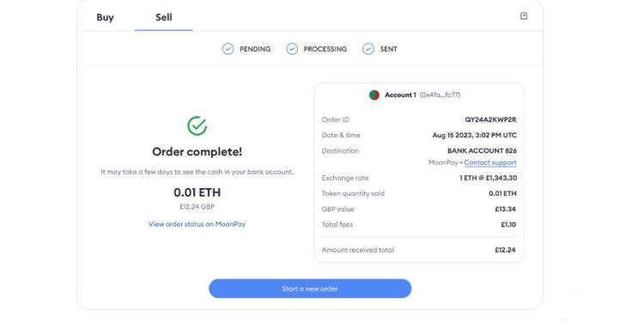
Task: Click the green Order complete checkmark
Action: 197,125
